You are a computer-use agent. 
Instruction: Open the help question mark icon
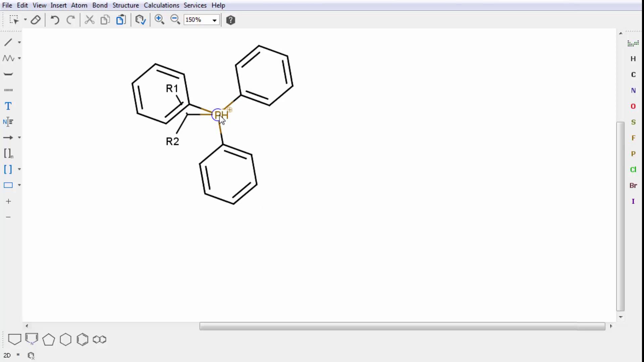tap(230, 20)
